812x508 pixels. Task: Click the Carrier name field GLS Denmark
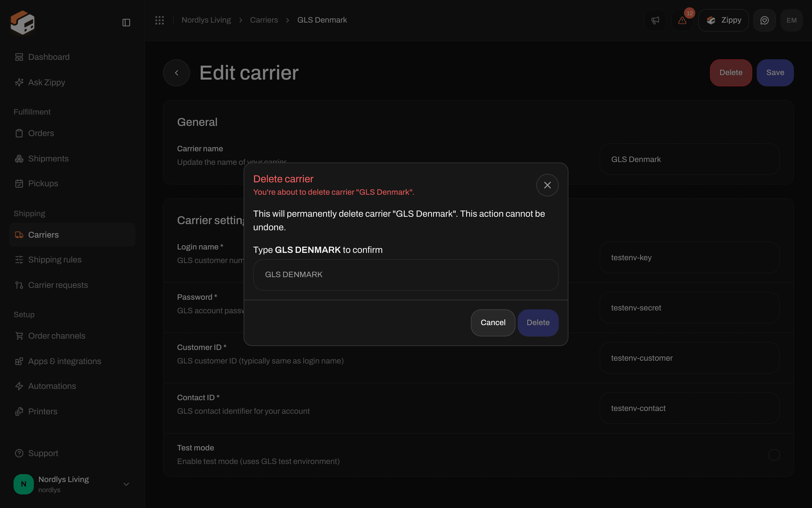690,159
